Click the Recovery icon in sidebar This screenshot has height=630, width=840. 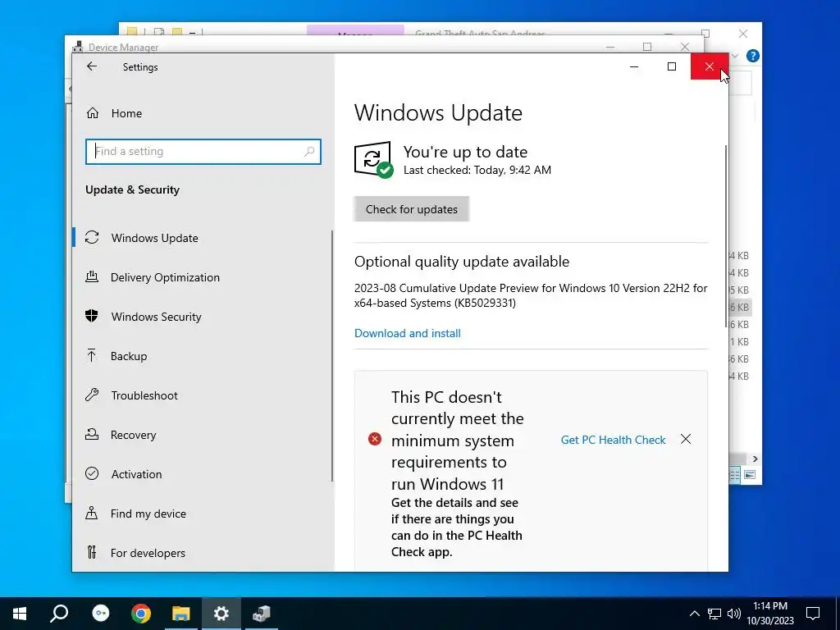(x=92, y=435)
